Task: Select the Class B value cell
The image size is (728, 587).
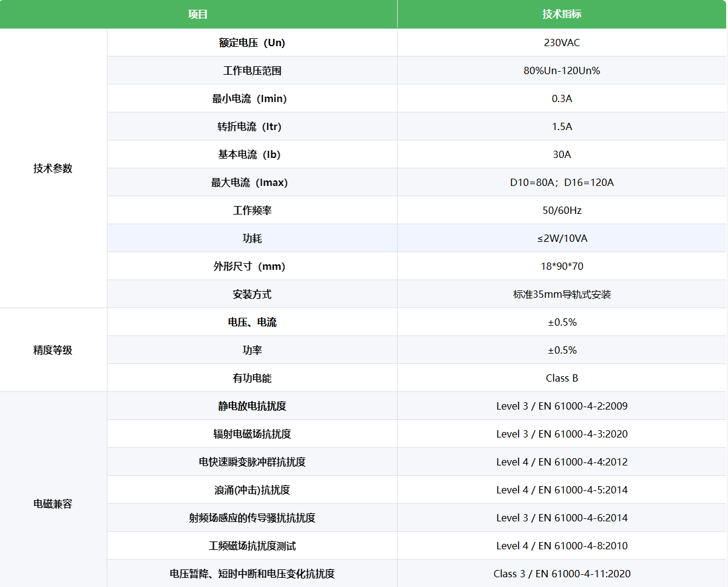Action: tap(562, 378)
